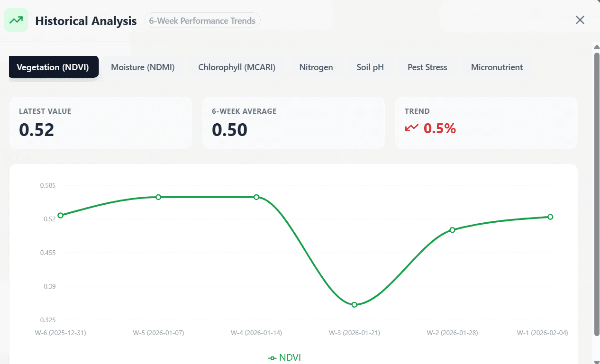
Task: Click the W-1 latest data point
Action: coord(550,217)
